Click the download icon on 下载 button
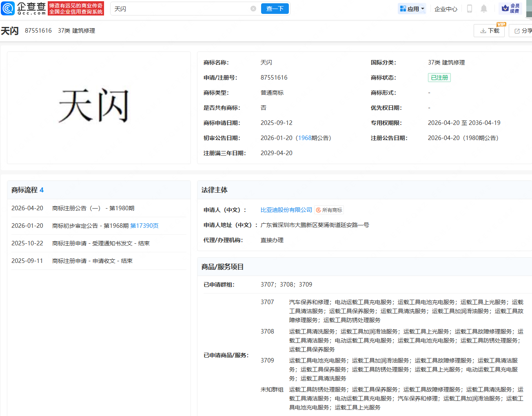Screen dimensions: 532x416 pyautogui.click(x=483, y=30)
